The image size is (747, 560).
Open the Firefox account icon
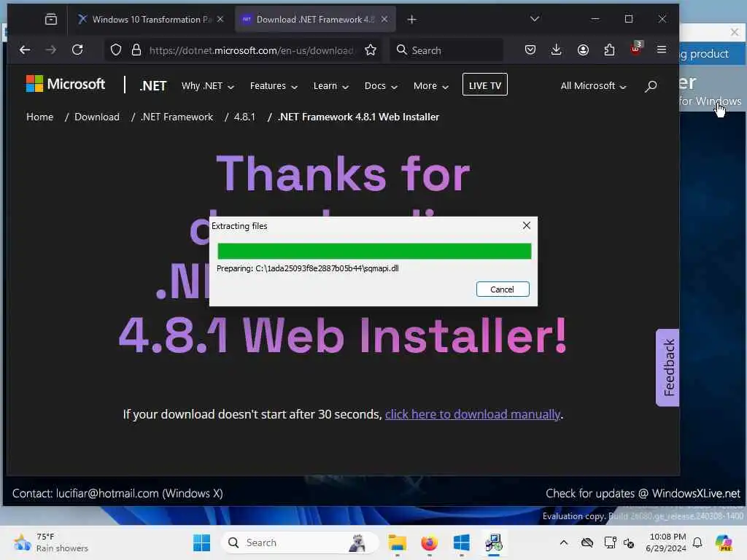point(583,50)
